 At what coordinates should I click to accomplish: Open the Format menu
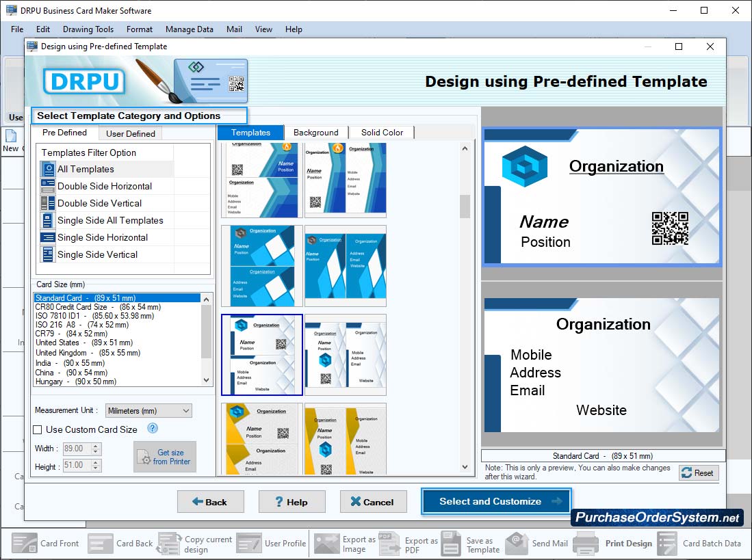tap(140, 29)
